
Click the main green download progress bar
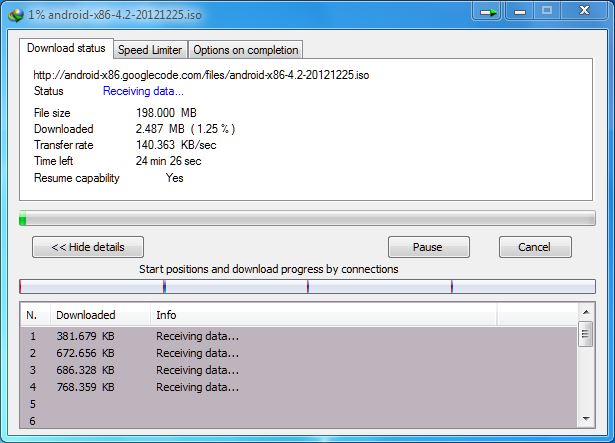307,218
